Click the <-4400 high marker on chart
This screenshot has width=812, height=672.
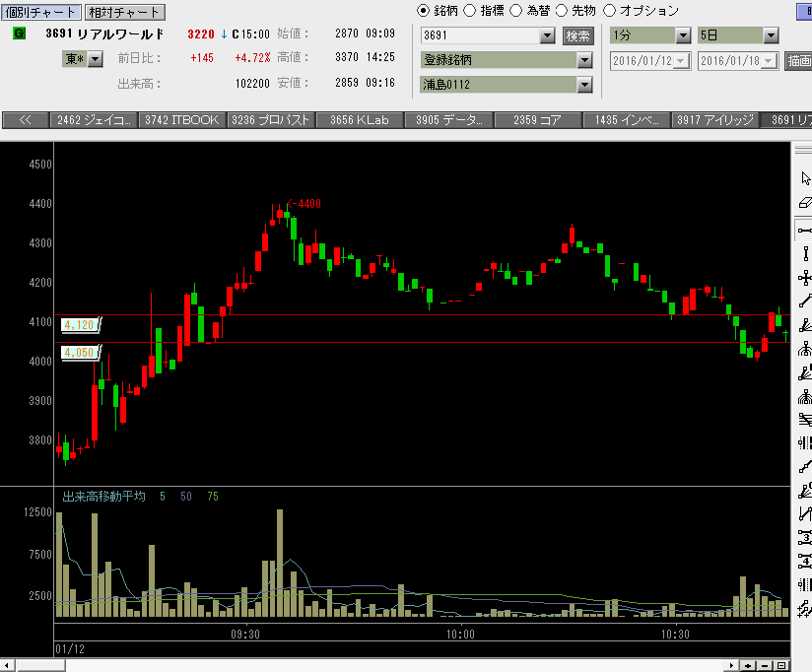(x=304, y=204)
